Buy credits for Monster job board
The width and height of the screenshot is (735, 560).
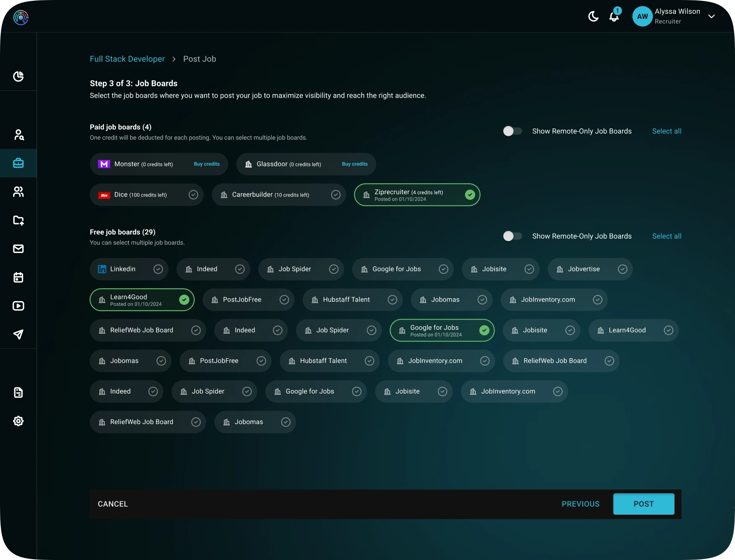tap(206, 164)
